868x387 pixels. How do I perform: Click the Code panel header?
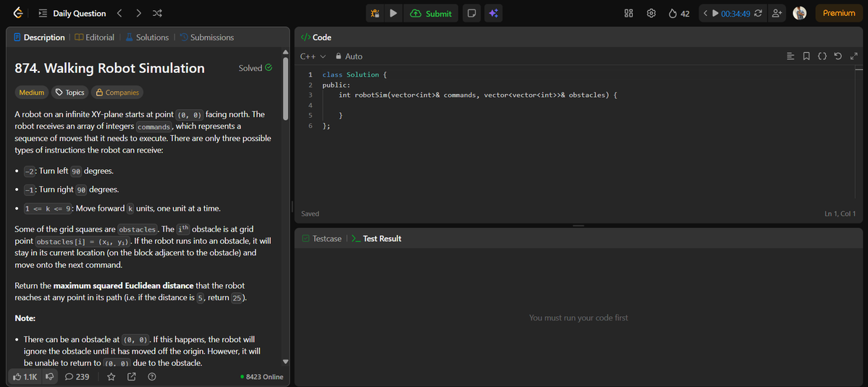[x=316, y=38]
